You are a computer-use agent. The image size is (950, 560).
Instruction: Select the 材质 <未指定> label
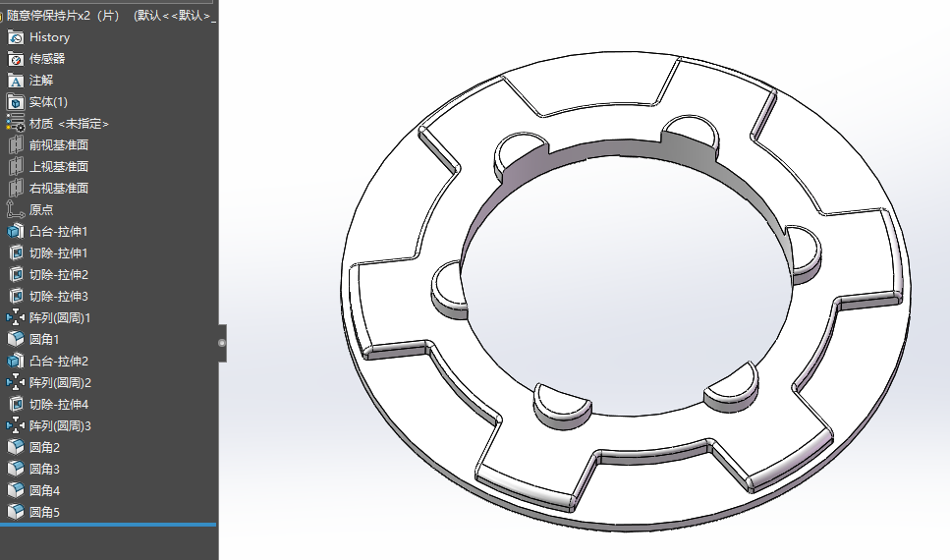(69, 124)
